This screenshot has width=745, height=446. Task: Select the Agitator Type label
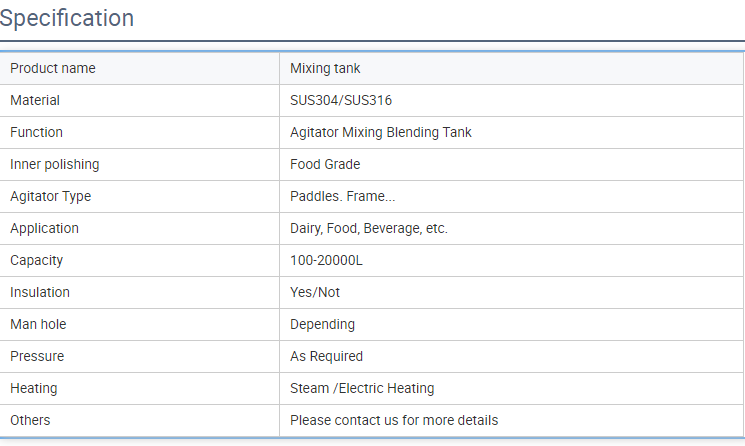[x=50, y=196]
